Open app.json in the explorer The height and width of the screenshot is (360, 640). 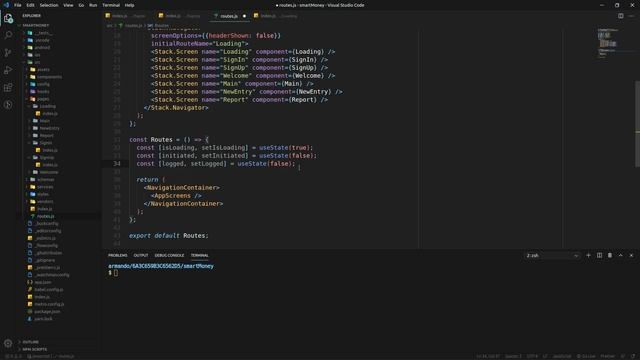tap(43, 282)
